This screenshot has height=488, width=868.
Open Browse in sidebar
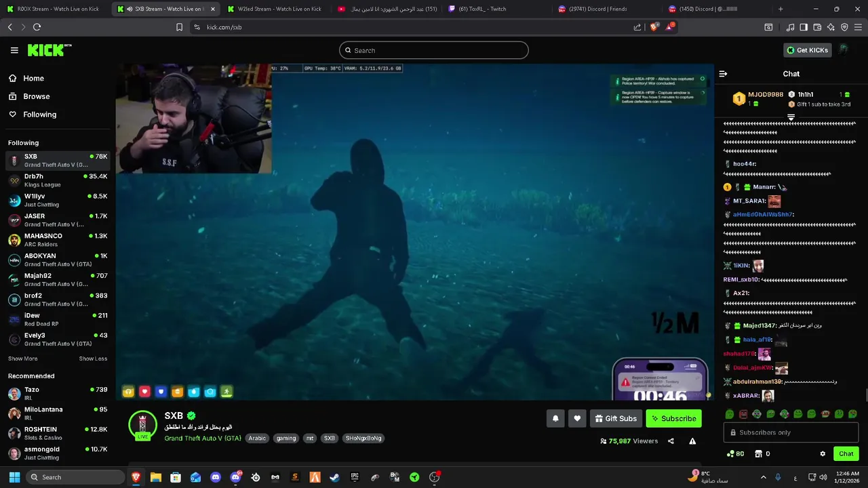tap(37, 96)
